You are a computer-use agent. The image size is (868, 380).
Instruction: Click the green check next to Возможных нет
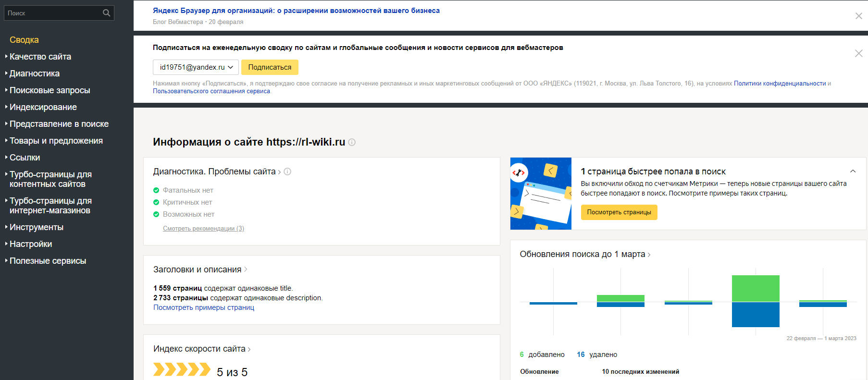coord(156,214)
